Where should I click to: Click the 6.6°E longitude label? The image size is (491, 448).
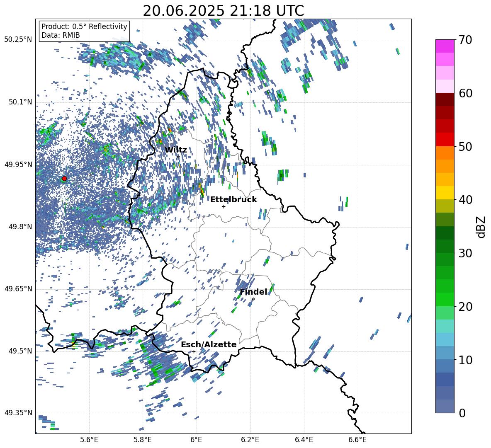357,440
